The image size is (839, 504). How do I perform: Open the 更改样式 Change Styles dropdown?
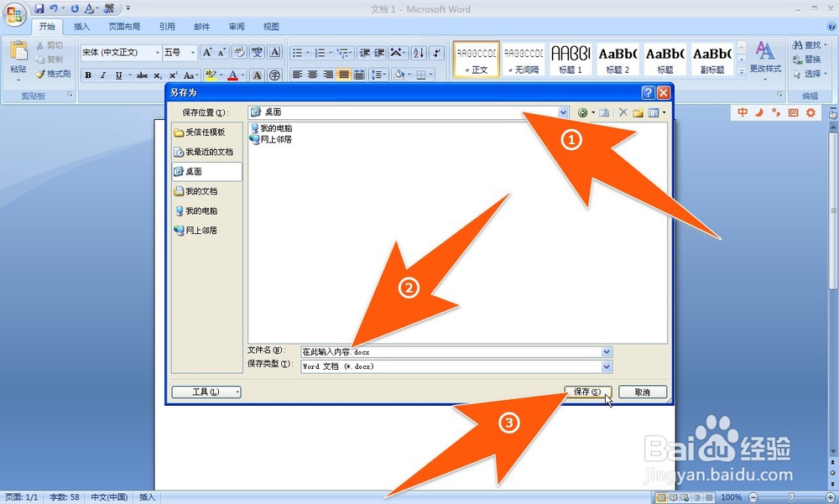point(765,61)
